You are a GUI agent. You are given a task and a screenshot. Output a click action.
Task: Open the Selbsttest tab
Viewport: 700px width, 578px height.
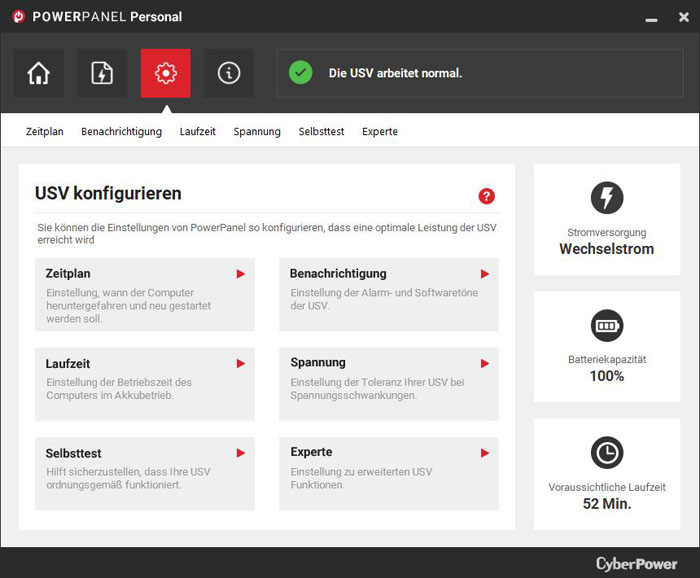(321, 132)
